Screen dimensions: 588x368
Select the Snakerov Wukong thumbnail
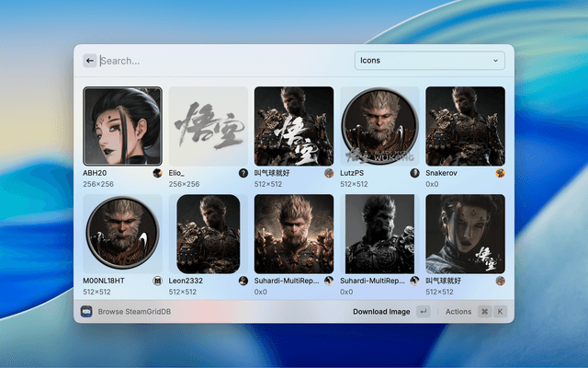coord(465,126)
